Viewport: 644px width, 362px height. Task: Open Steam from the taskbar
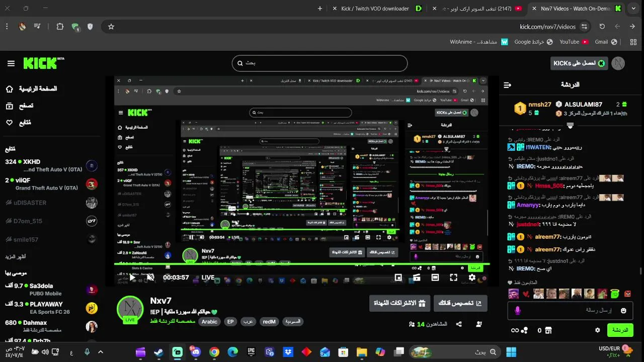pyautogui.click(x=158, y=352)
